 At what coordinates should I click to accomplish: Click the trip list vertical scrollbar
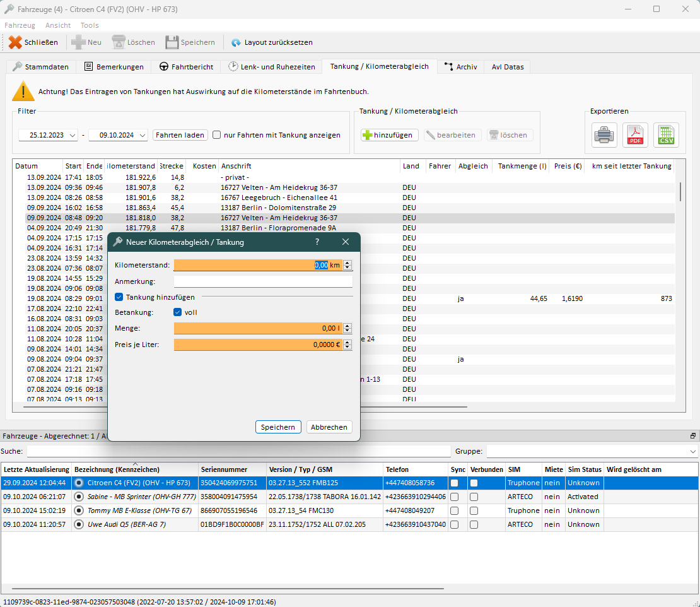point(680,191)
